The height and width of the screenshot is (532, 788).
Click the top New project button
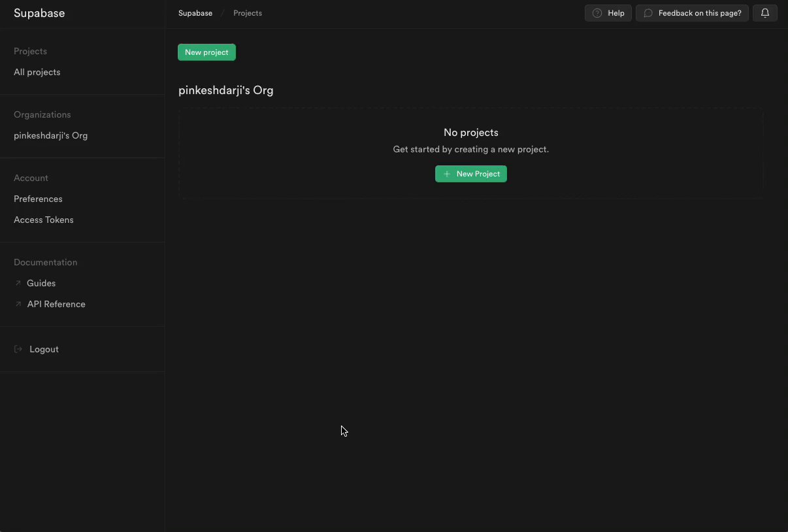(206, 52)
